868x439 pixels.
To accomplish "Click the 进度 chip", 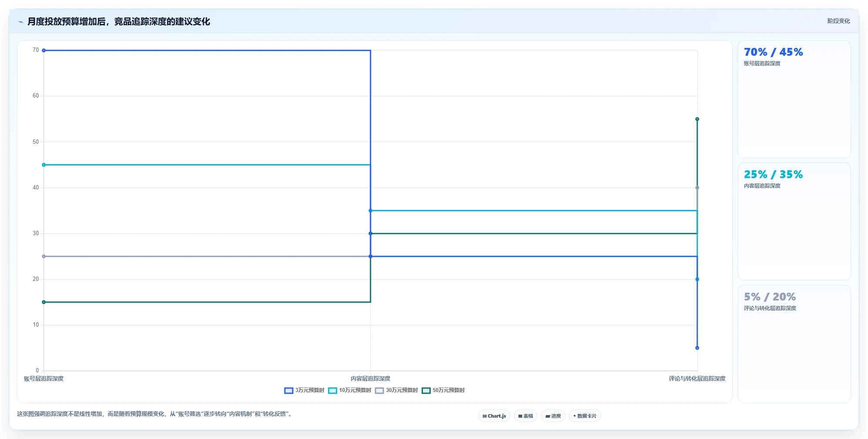I will 553,416.
